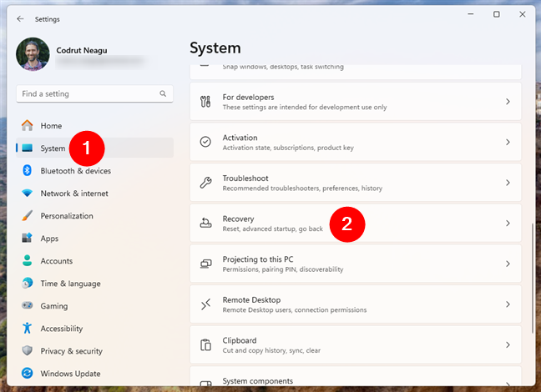Open Windows Update section
Screen dimensions: 541x392
coord(94,374)
